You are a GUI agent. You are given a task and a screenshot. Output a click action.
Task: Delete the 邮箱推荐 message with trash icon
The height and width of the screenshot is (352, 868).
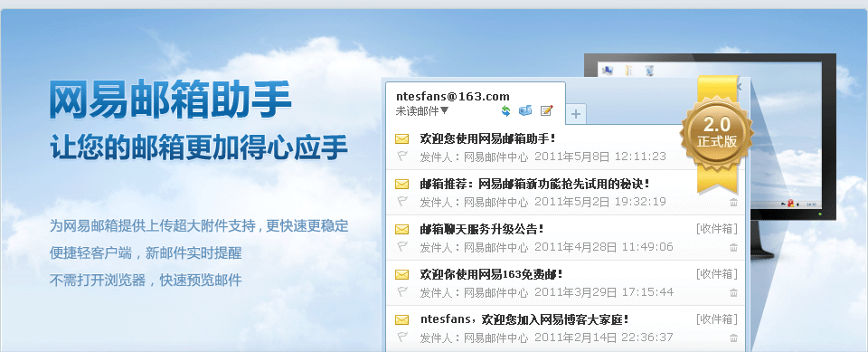pyautogui.click(x=733, y=203)
